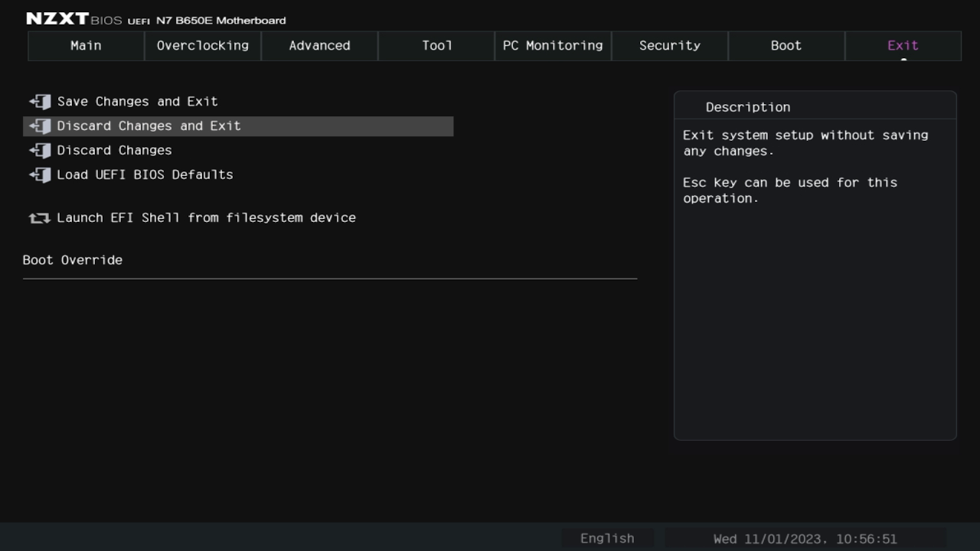Screen dimensions: 980x551
Task: Open the English language selector
Action: (607, 539)
